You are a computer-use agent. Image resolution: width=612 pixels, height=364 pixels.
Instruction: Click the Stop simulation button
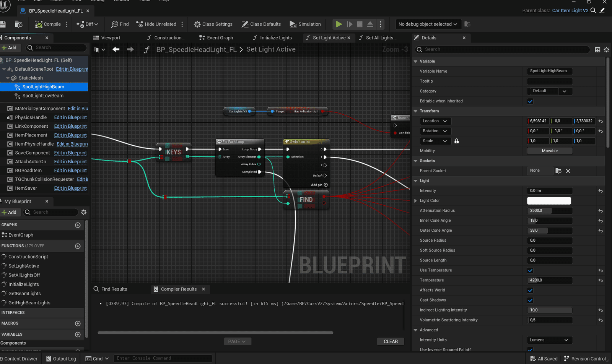tap(360, 24)
